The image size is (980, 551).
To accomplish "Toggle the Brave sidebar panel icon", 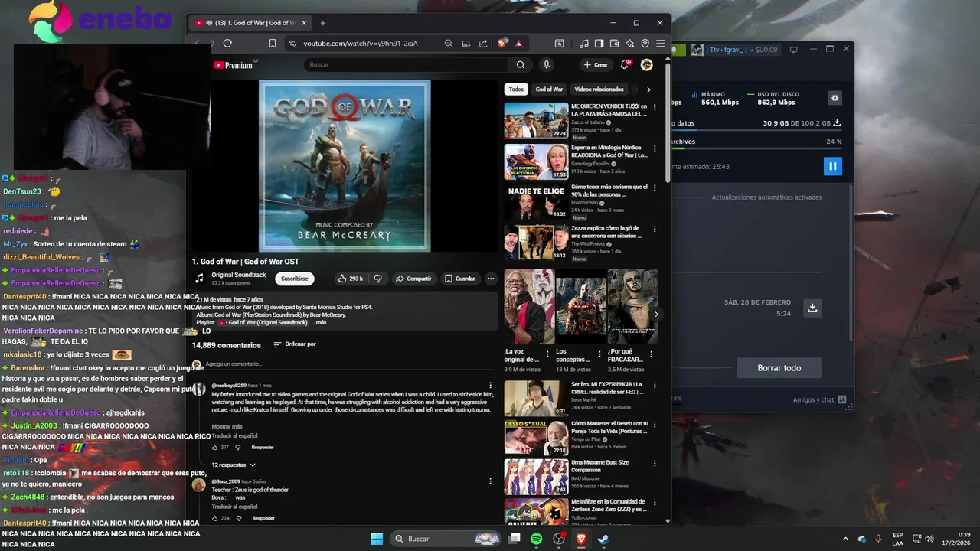I will coord(599,44).
